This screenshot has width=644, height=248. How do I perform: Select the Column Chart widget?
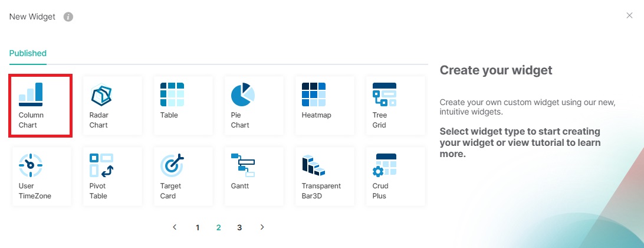click(x=41, y=105)
